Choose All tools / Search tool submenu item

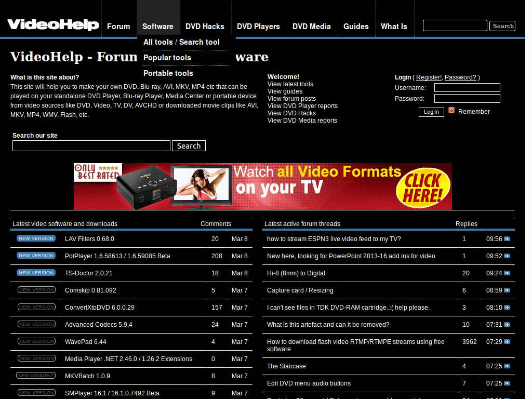(181, 42)
